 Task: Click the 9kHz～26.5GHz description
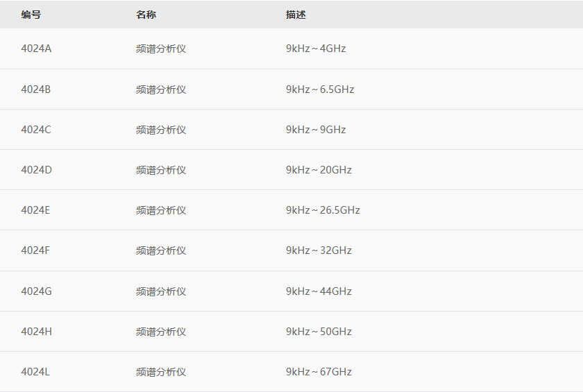[323, 210]
